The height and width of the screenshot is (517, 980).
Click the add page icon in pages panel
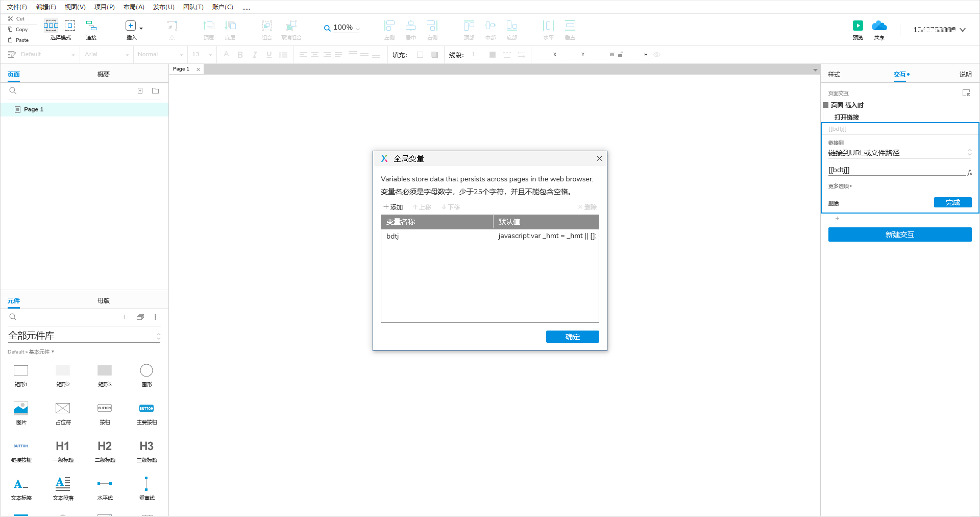[140, 91]
